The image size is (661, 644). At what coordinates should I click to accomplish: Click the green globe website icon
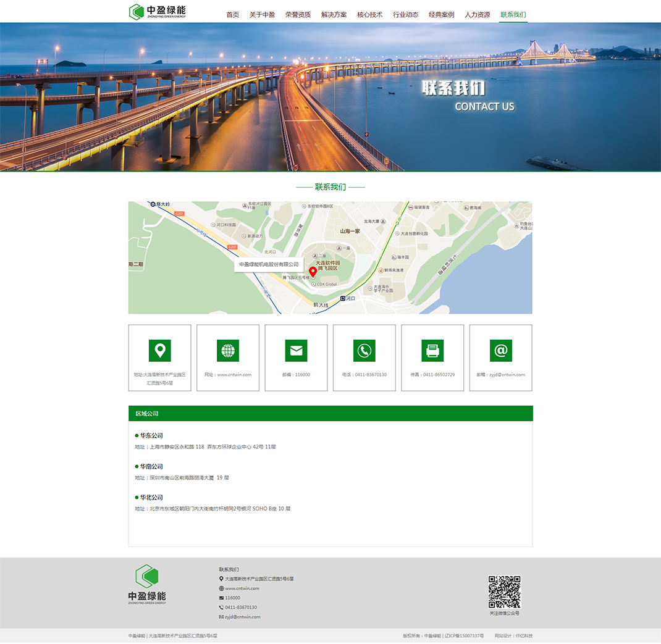[x=228, y=351]
